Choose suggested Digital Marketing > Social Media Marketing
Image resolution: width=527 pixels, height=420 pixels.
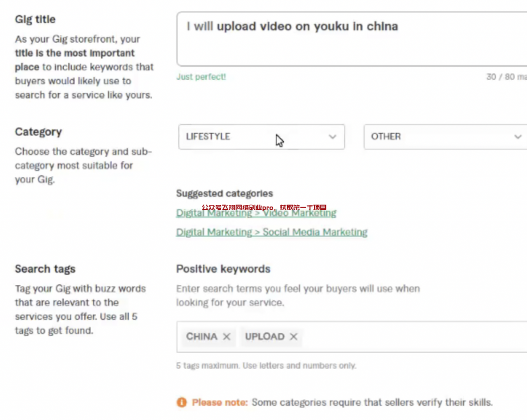(x=272, y=232)
